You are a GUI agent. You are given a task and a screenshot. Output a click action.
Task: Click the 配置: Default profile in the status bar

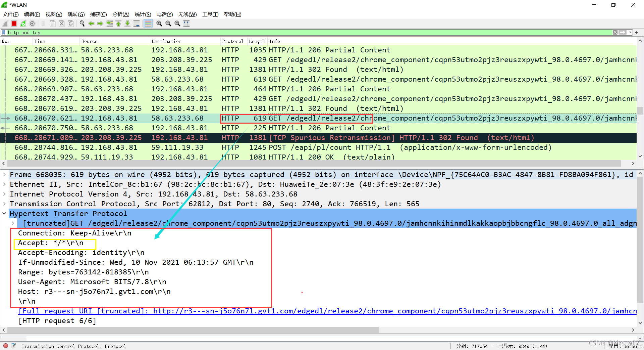625,346
